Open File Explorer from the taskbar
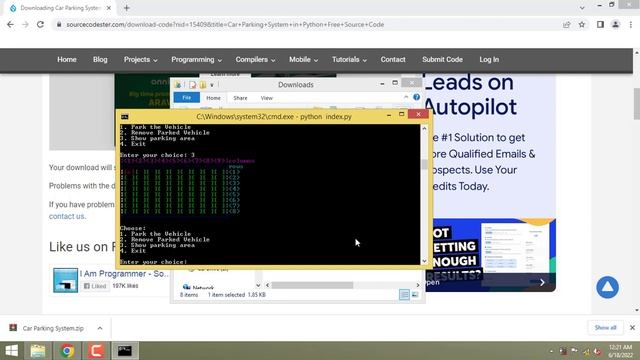This screenshot has width=640, height=360. click(x=38, y=351)
